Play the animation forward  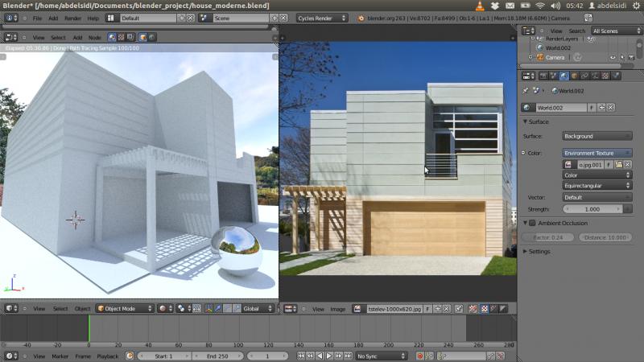coord(329,356)
